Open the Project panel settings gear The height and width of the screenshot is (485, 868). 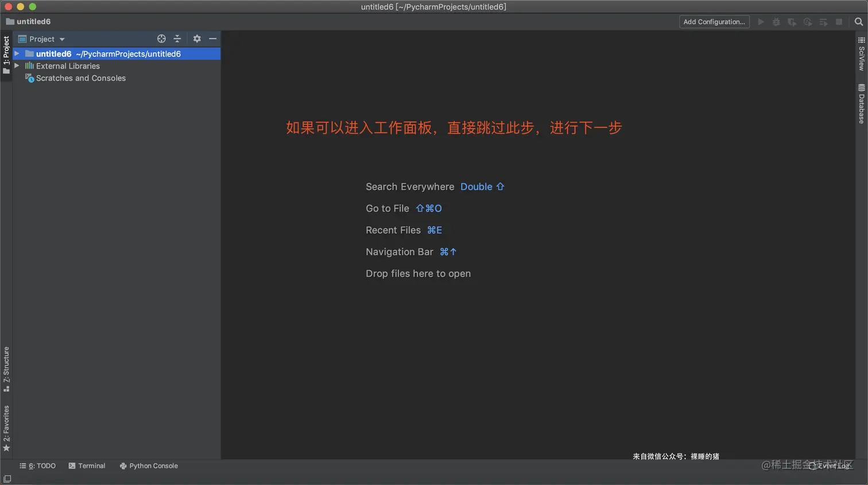point(197,39)
